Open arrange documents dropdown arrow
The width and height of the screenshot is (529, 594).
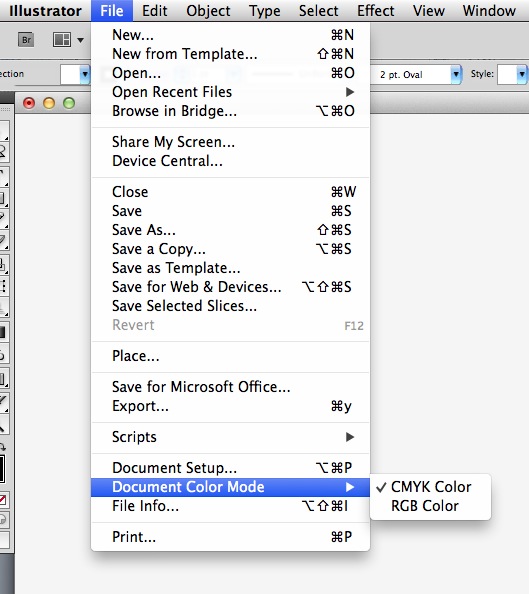(x=80, y=40)
